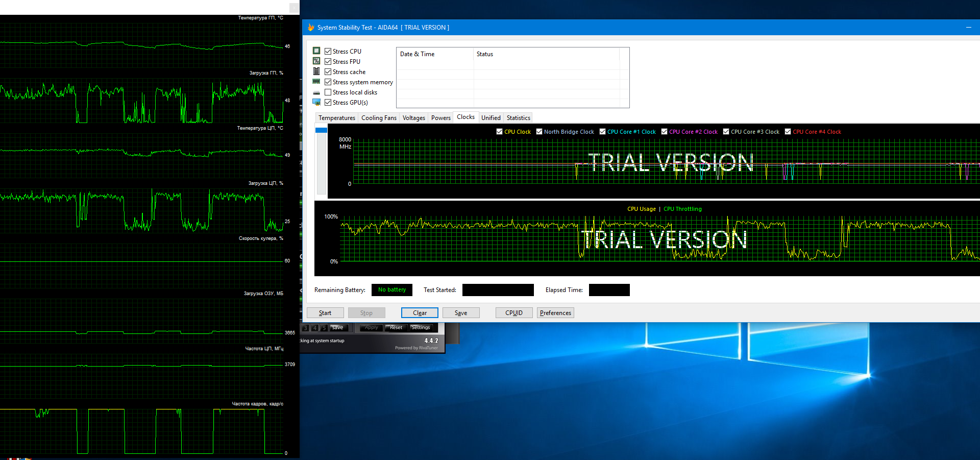Uncheck the Stress GPU(s) option
This screenshot has width=980, height=460.
[x=328, y=103]
